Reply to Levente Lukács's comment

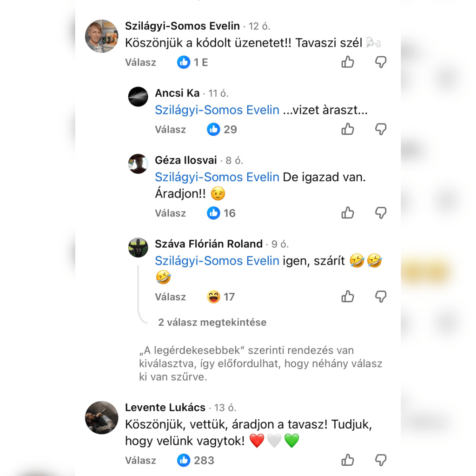point(140,461)
